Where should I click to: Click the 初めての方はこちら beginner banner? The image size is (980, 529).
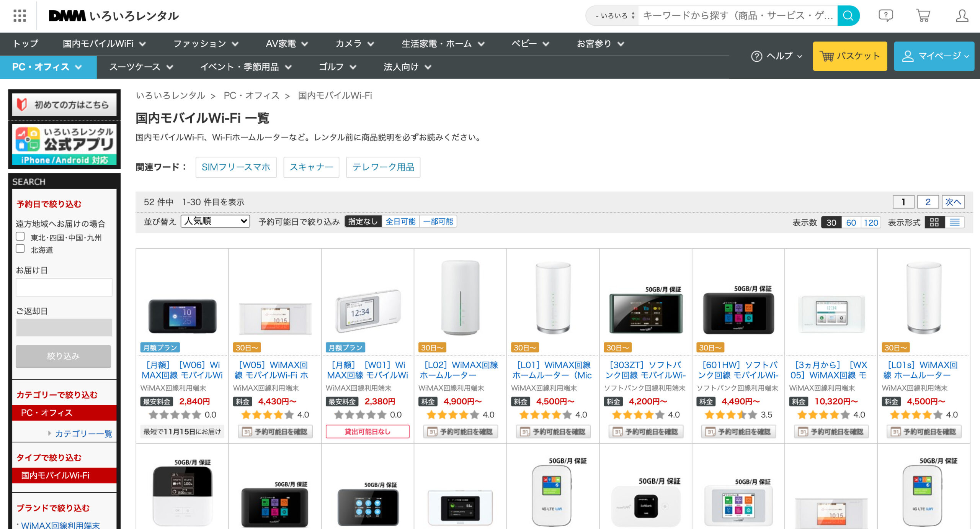[x=64, y=105]
